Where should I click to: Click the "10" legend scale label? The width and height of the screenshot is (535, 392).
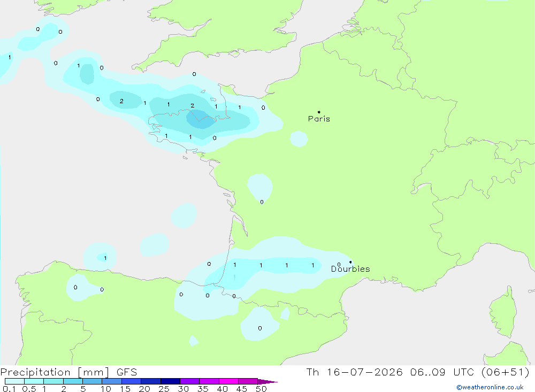[x=106, y=389]
